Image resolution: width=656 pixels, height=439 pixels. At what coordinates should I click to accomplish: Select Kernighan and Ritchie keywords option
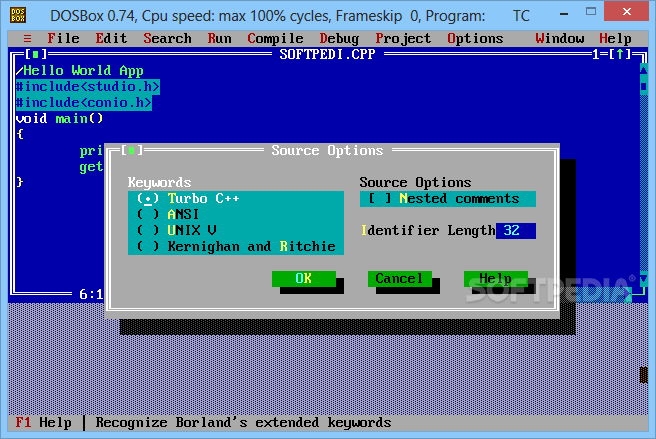click(x=236, y=246)
